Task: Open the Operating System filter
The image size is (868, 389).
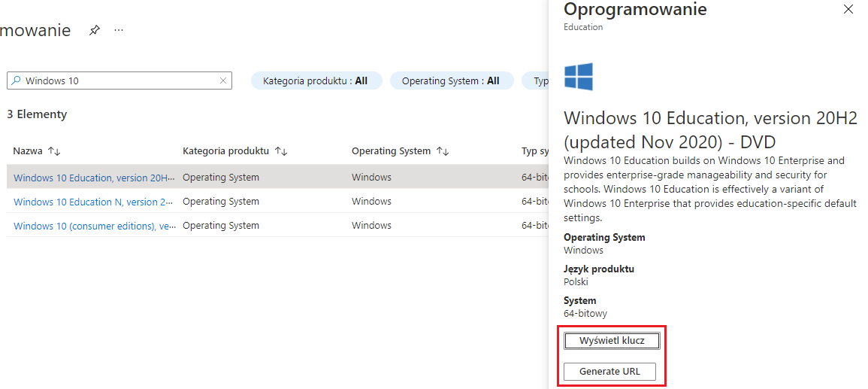Action: [451, 81]
